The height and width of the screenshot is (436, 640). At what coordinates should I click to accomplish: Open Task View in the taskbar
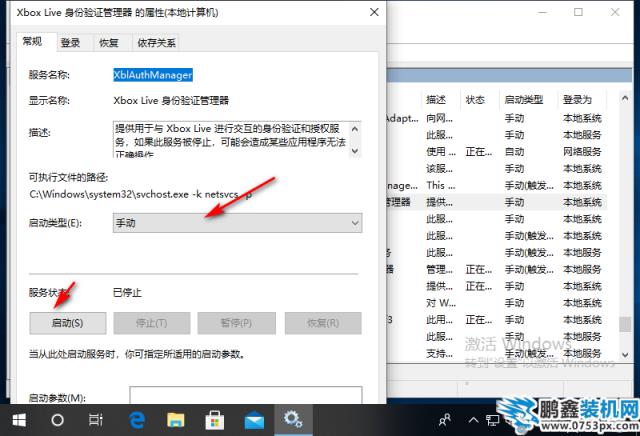pos(96,420)
